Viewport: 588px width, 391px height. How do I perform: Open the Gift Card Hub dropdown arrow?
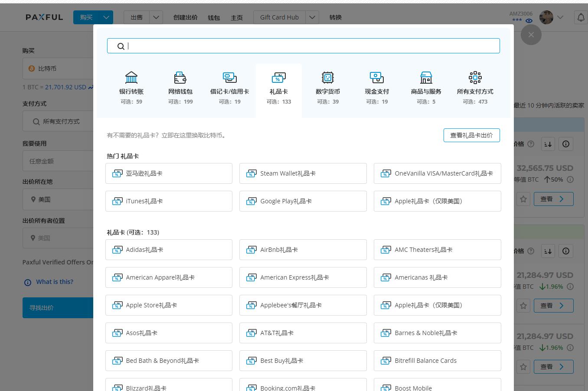tap(312, 17)
